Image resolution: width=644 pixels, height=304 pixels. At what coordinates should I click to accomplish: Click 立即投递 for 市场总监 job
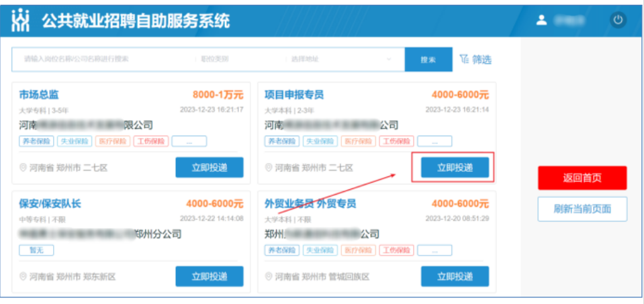[x=210, y=168]
